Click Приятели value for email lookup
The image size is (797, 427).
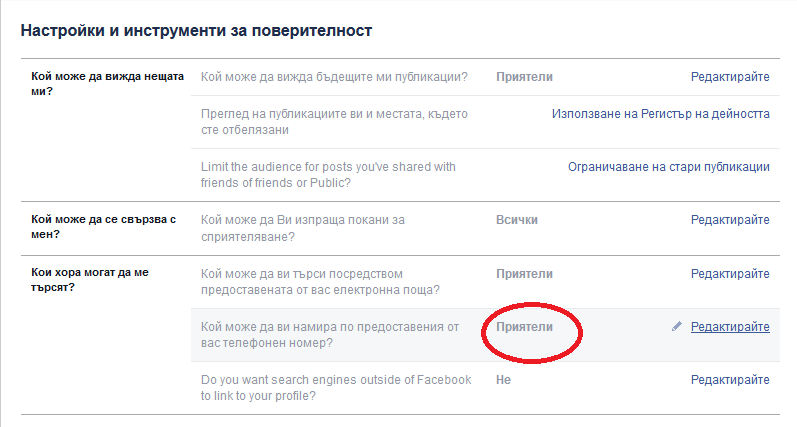click(524, 273)
